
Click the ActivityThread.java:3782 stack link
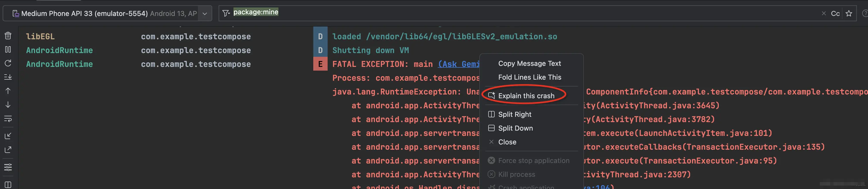(652, 119)
